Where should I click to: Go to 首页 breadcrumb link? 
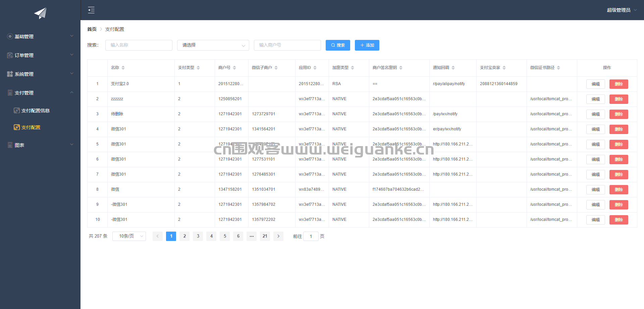coord(92,29)
